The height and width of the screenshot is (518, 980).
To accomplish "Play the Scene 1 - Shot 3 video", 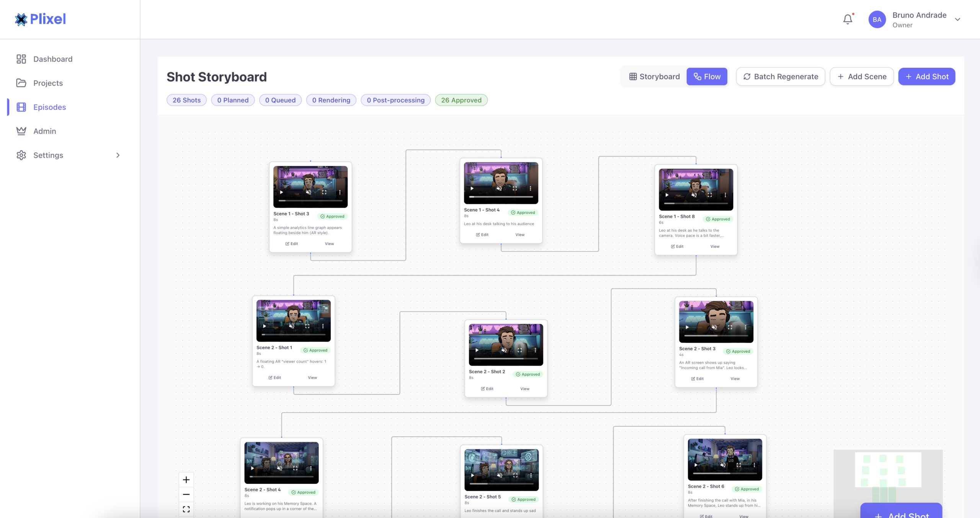I will pos(281,192).
